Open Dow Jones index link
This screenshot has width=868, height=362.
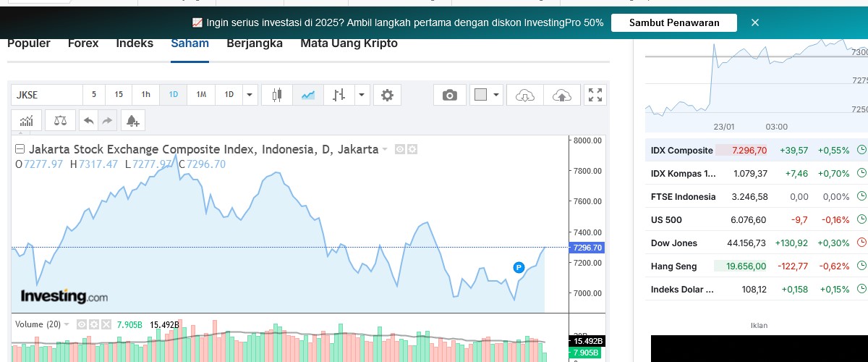coord(674,243)
